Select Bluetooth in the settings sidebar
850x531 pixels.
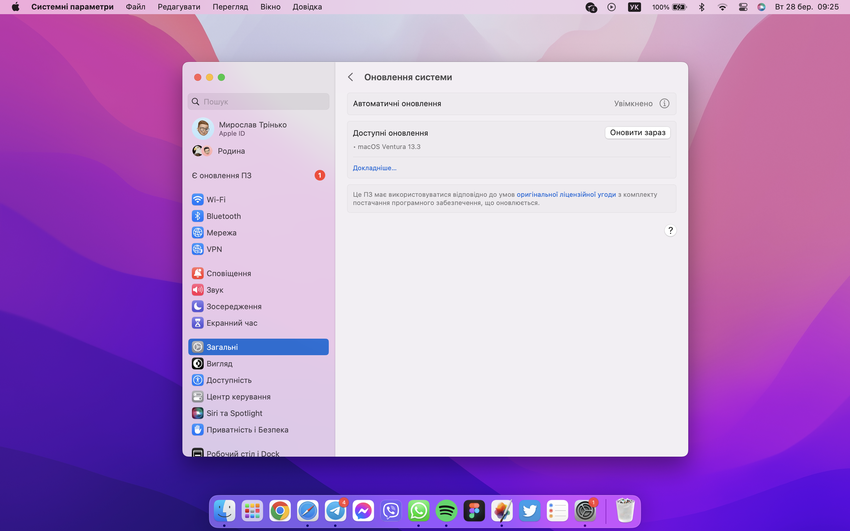point(223,216)
